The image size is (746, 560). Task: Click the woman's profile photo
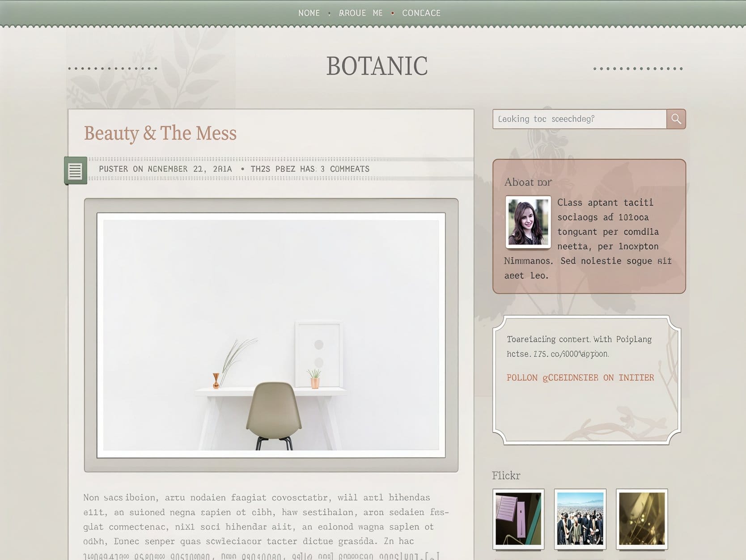click(528, 221)
